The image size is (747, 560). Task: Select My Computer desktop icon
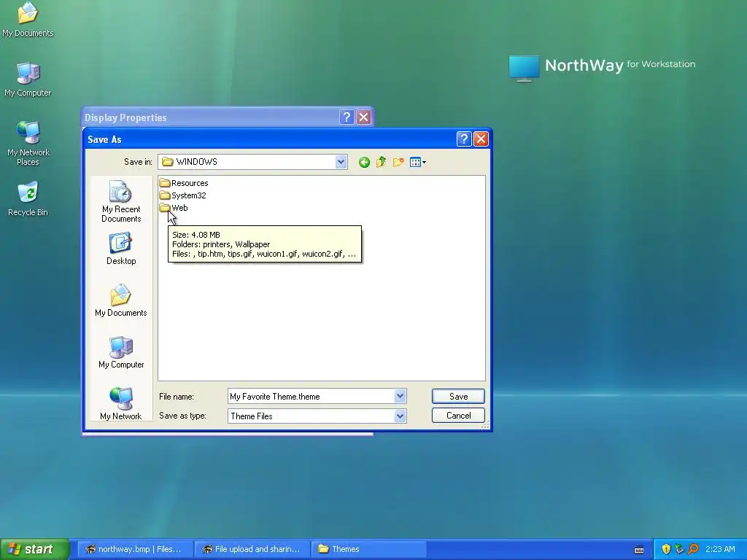click(x=28, y=79)
